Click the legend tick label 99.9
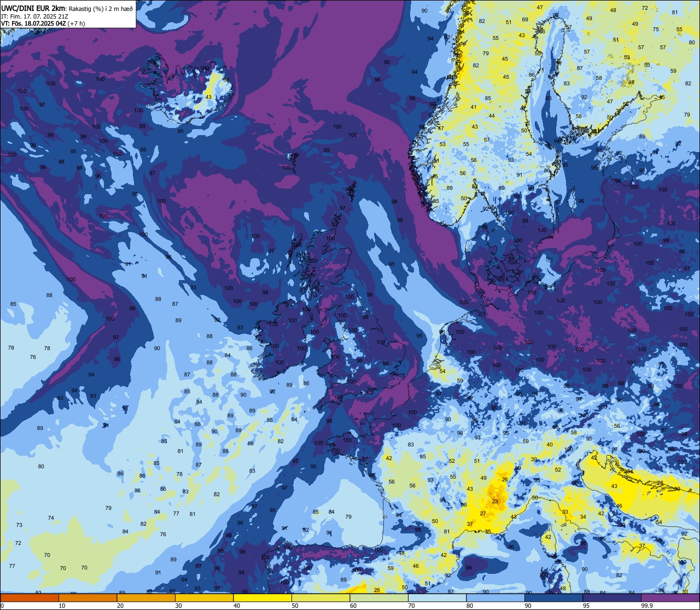This screenshot has height=610, width=700. 647,606
